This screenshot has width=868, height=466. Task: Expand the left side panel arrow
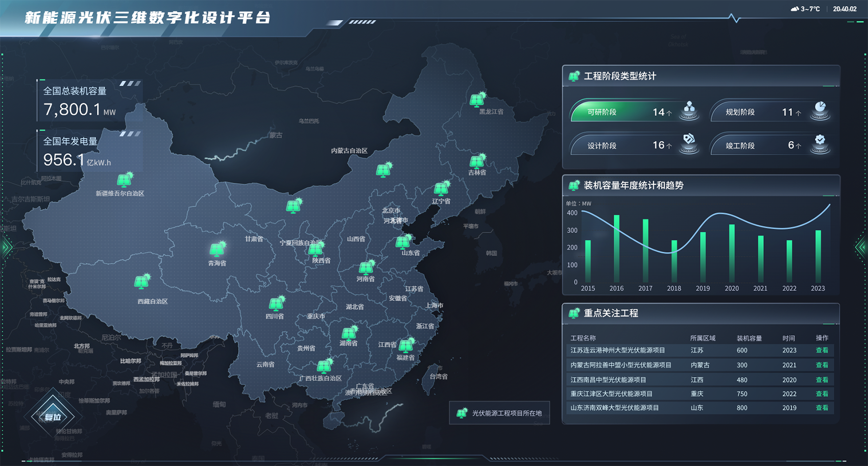(6, 248)
